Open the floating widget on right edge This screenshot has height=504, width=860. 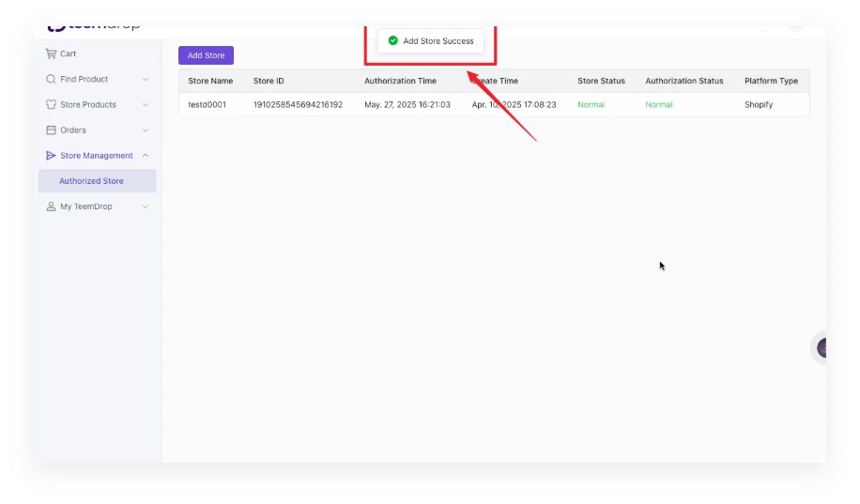click(x=822, y=348)
